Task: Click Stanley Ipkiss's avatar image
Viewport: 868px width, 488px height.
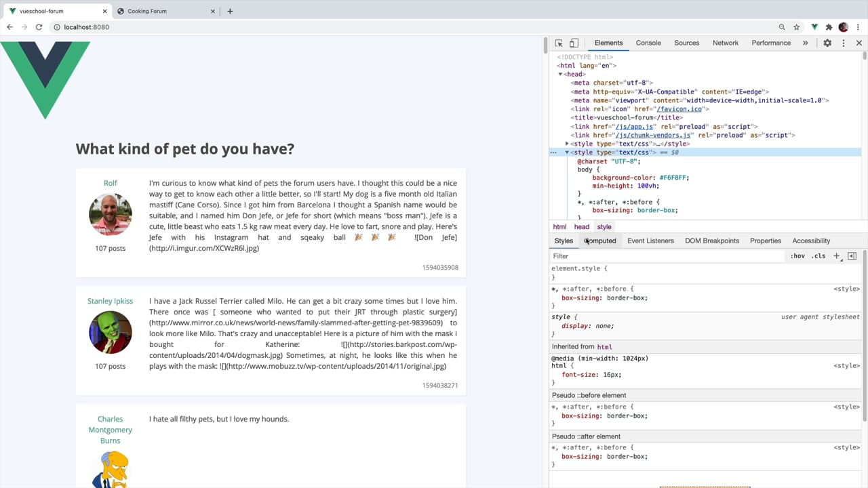Action: click(x=111, y=332)
